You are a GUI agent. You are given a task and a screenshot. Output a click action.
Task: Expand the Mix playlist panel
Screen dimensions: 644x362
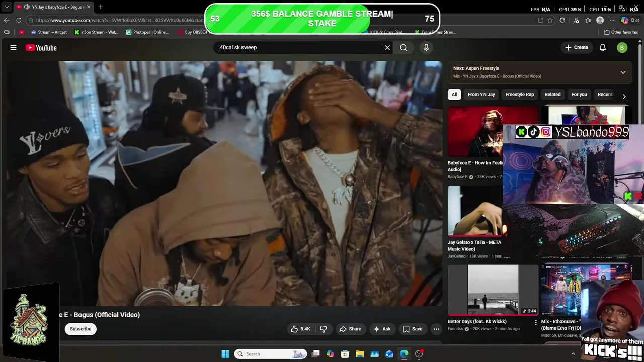[623, 72]
